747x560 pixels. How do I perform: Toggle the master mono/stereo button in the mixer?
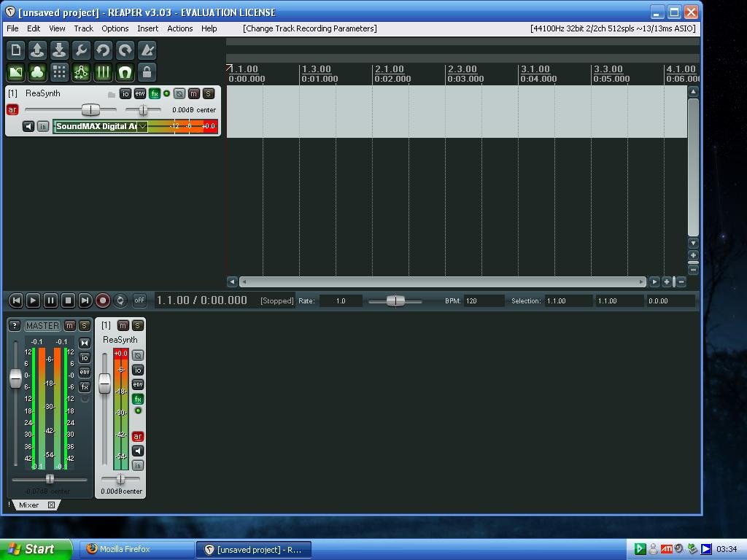coord(85,343)
